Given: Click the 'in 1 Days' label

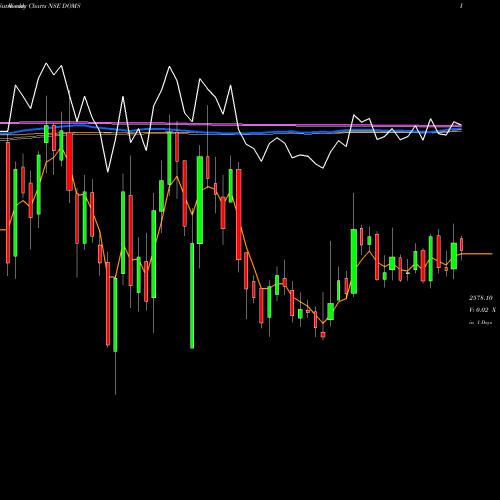Looking at the screenshot, I should click(x=480, y=322).
